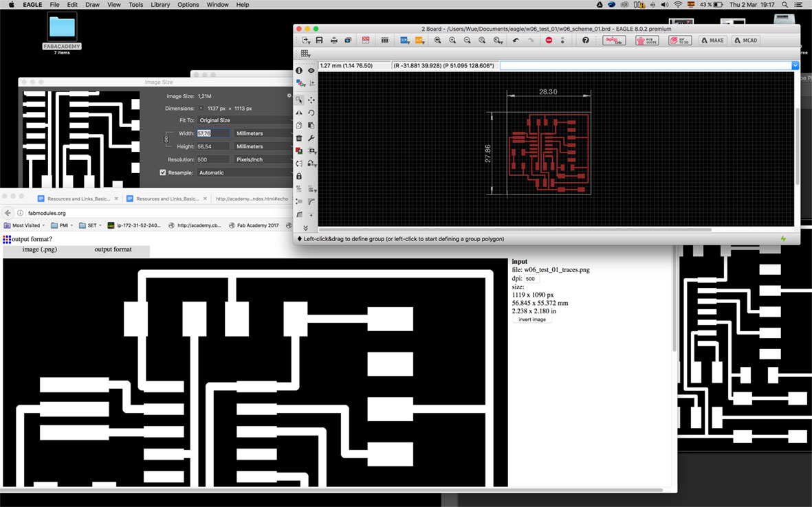812x507 pixels.
Task: Select the Rotate tool in EAGLE sidebar
Action: coord(311,113)
